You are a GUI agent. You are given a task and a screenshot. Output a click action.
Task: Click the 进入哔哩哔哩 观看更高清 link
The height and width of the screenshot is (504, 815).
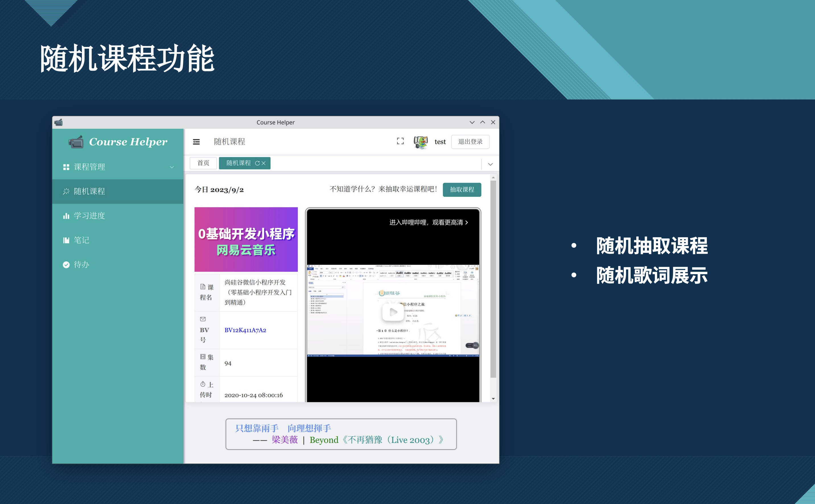428,222
